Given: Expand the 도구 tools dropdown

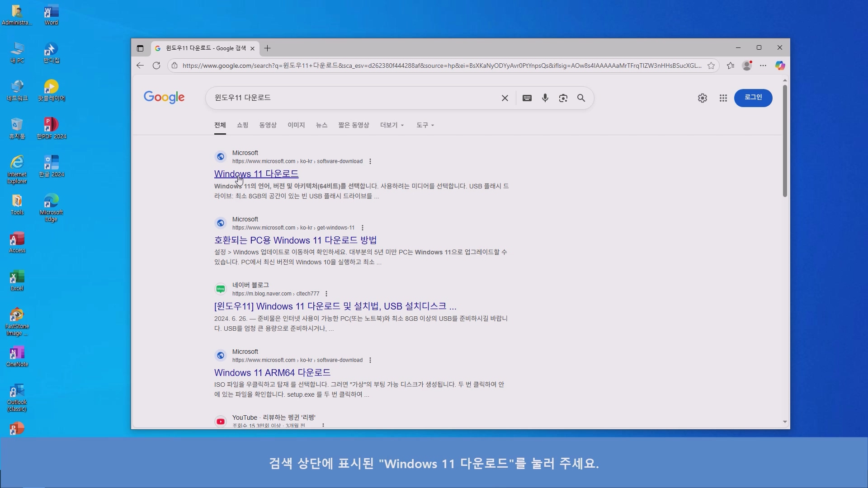Looking at the screenshot, I should point(425,125).
